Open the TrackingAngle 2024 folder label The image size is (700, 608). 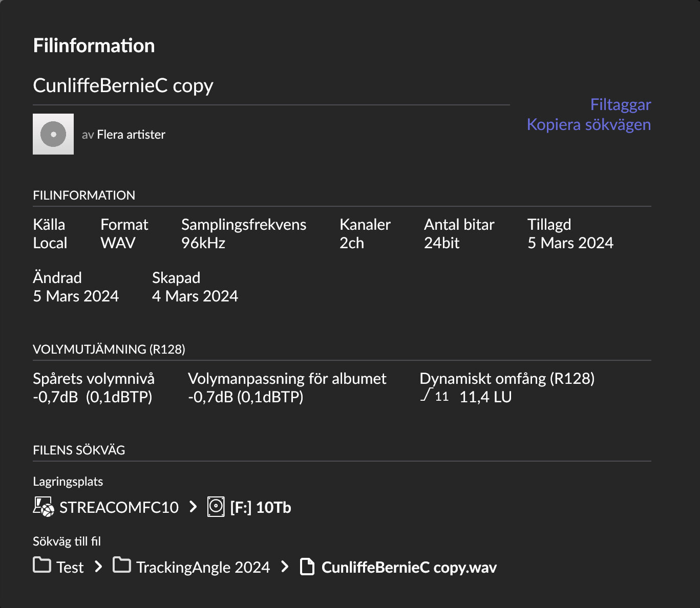[x=203, y=567]
